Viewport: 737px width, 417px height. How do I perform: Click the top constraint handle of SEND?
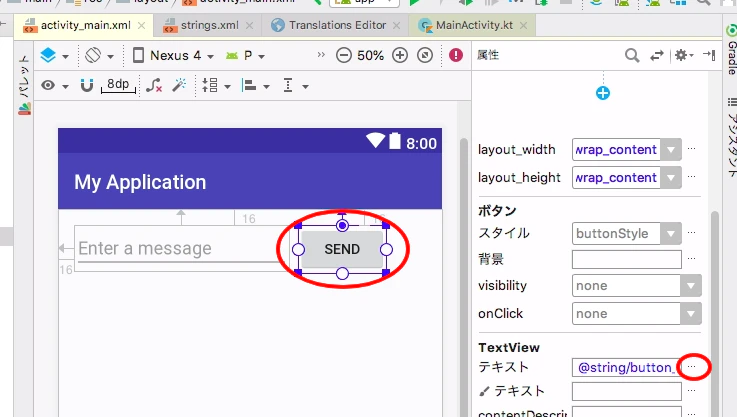click(x=342, y=226)
